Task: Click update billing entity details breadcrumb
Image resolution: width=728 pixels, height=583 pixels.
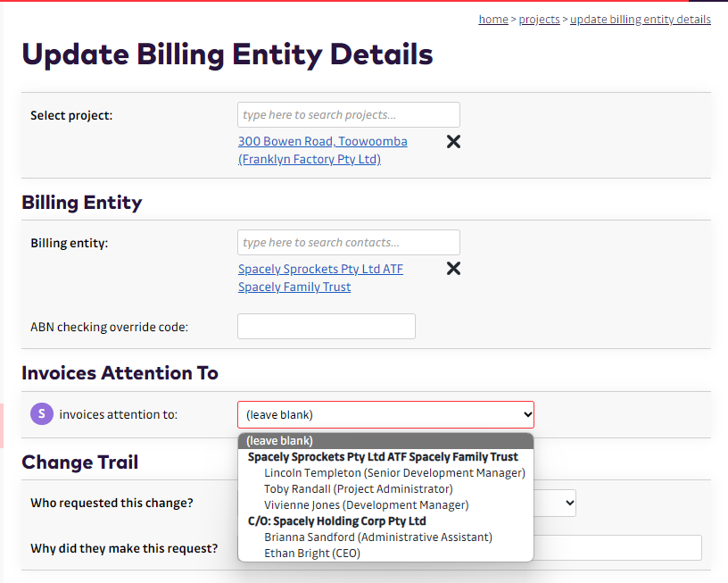Action: 640,19
